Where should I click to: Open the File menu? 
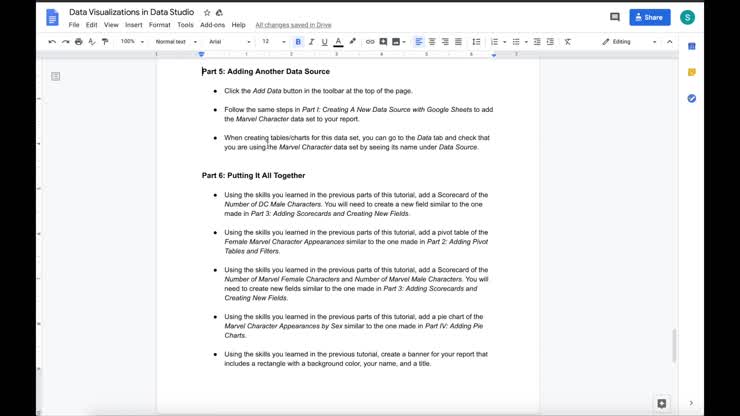(74, 25)
